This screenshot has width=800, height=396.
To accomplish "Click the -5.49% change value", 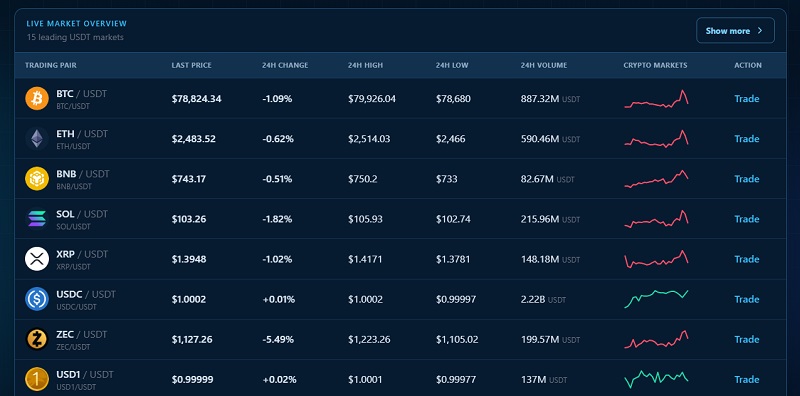I will pos(277,339).
